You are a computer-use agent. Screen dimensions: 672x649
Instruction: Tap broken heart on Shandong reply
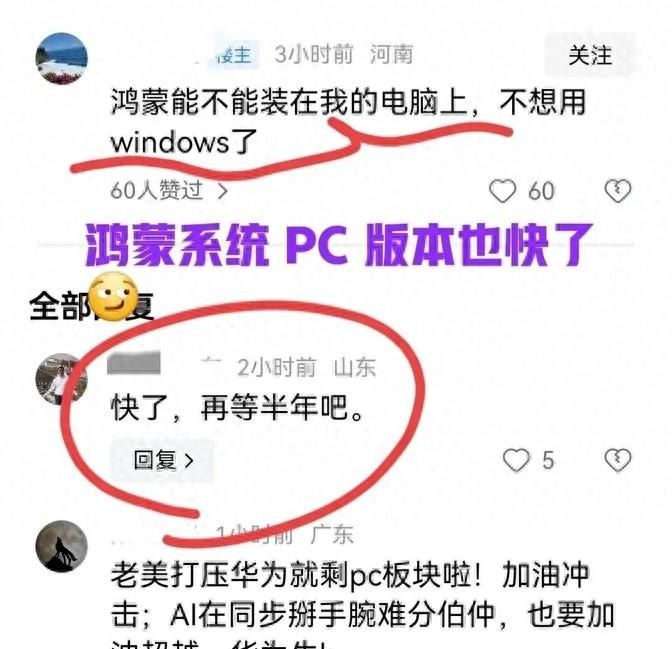coord(618,460)
